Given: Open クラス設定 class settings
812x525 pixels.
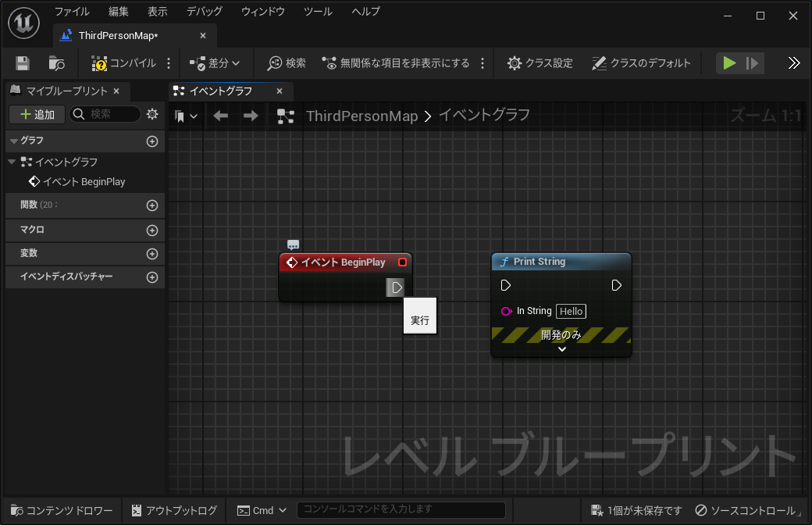Looking at the screenshot, I should [540, 63].
